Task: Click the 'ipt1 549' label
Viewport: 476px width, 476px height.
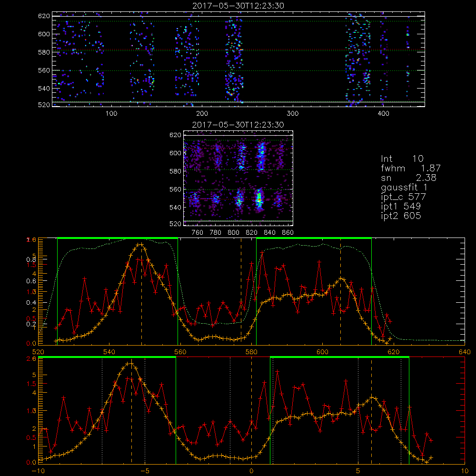Action: tap(401, 207)
